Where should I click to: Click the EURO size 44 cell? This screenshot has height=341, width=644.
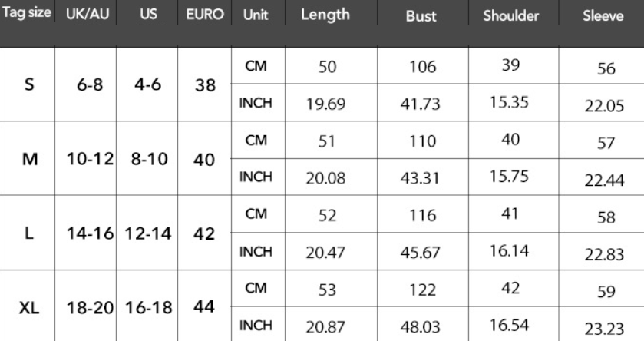tap(203, 307)
